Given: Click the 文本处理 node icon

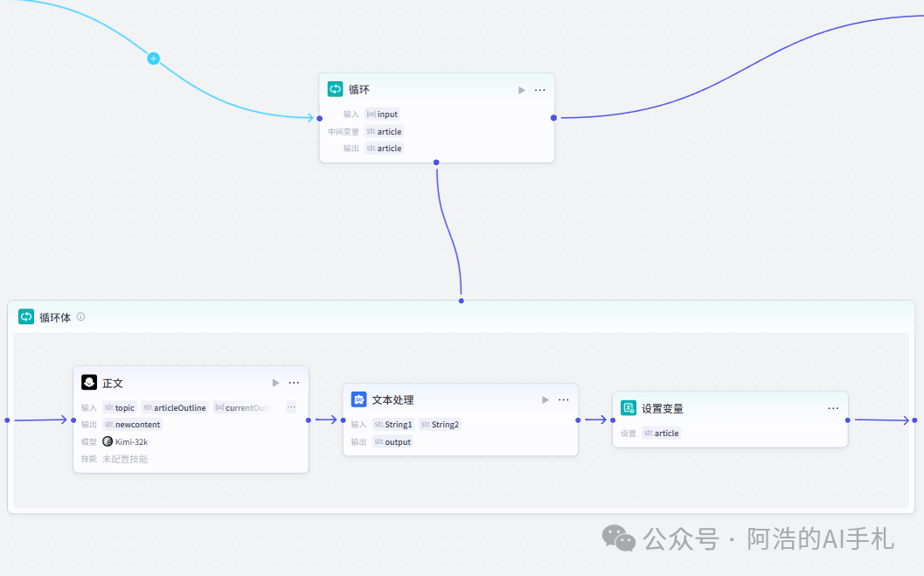Looking at the screenshot, I should pos(359,399).
